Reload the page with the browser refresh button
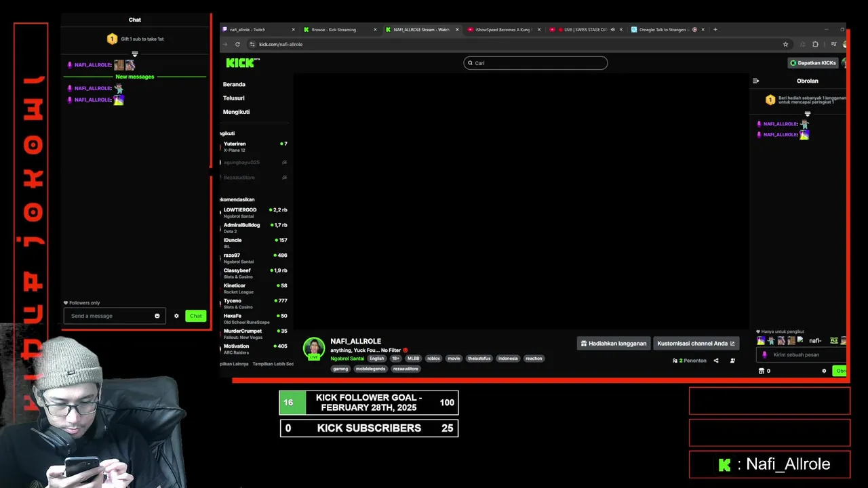The width and height of the screenshot is (868, 488). click(x=237, y=44)
